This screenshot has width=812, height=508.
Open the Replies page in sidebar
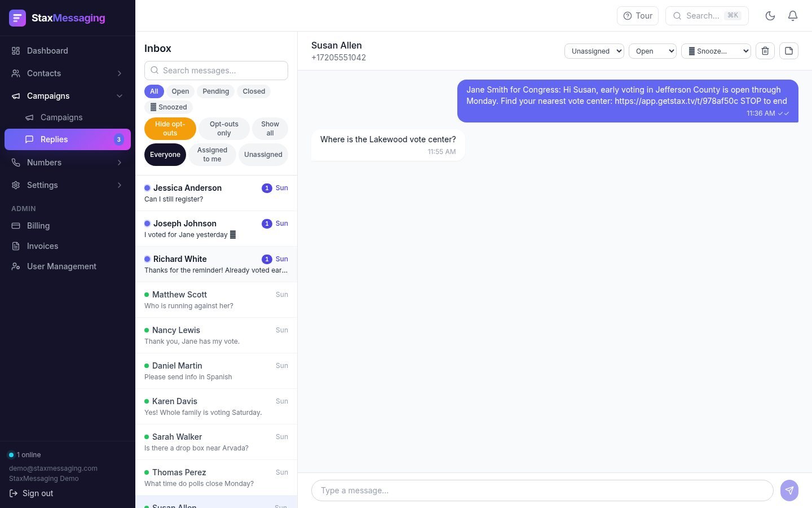coord(68,139)
